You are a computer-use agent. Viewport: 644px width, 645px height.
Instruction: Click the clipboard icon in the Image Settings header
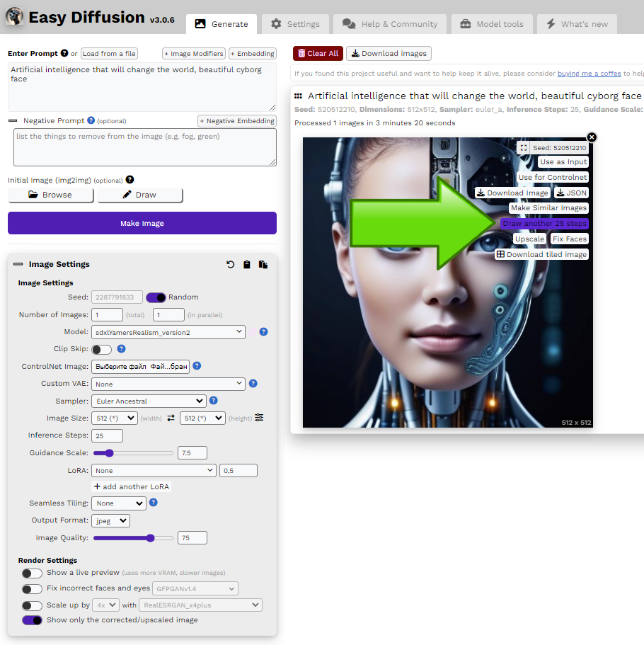point(247,265)
